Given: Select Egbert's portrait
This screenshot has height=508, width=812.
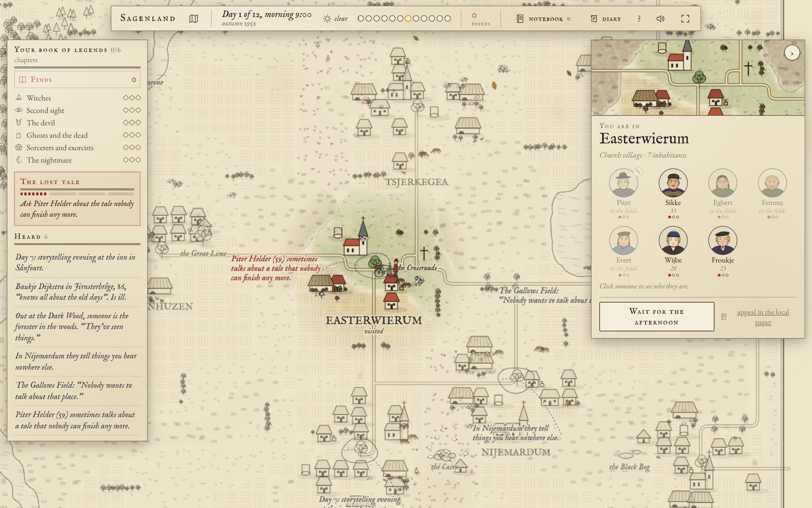Looking at the screenshot, I should (723, 183).
